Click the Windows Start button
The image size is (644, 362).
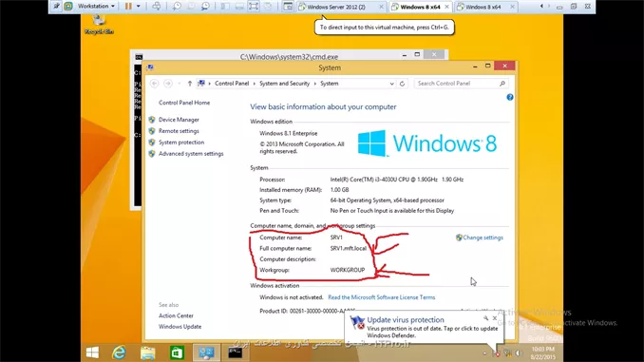[x=92, y=352]
